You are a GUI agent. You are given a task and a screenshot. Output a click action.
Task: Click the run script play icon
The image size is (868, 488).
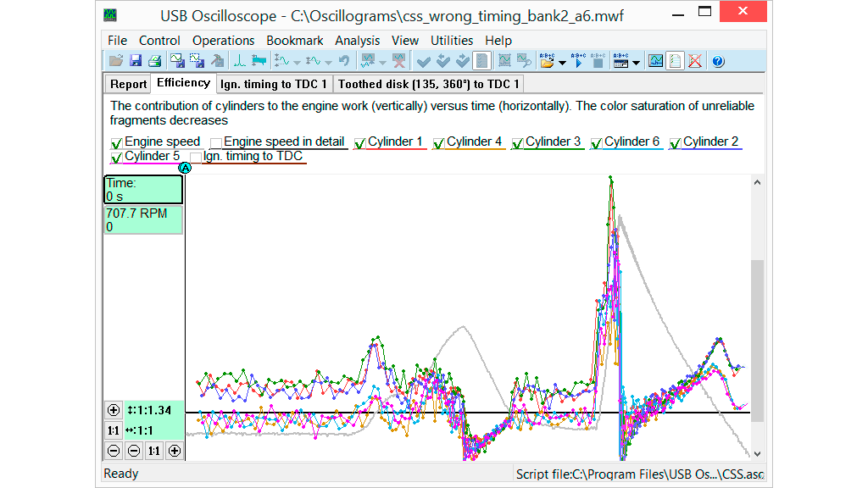pyautogui.click(x=578, y=61)
